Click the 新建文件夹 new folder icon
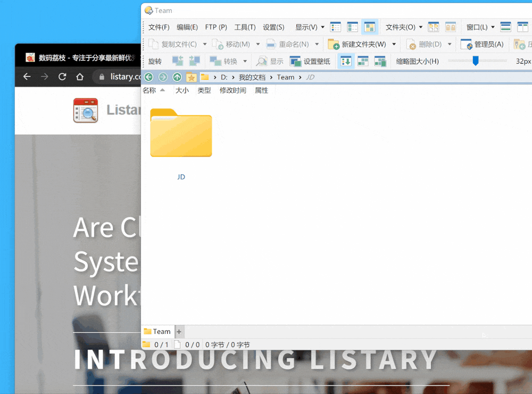The height and width of the screenshot is (394, 532). click(333, 45)
